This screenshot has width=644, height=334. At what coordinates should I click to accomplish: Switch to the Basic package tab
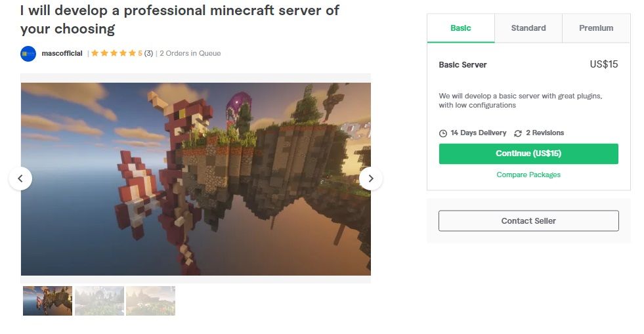(x=461, y=28)
